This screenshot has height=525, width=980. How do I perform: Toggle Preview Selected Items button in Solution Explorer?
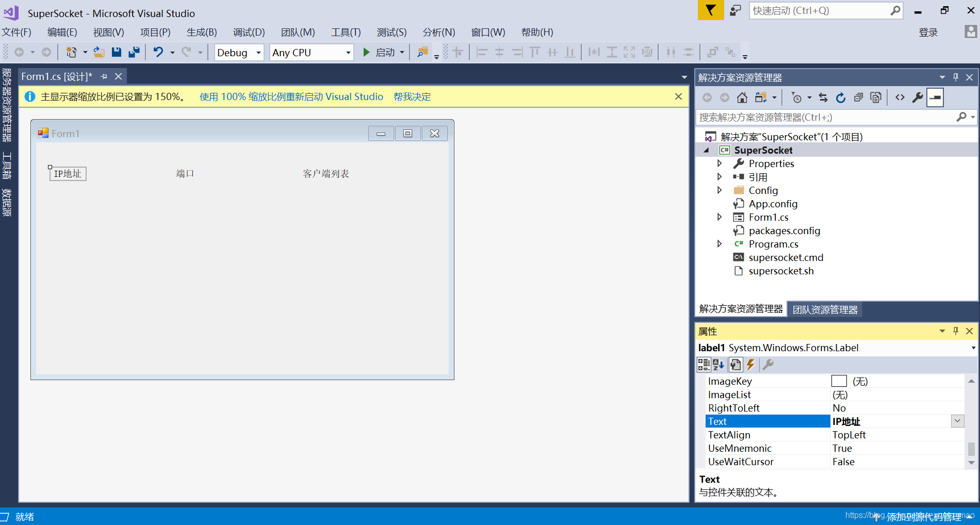pyautogui.click(x=935, y=97)
